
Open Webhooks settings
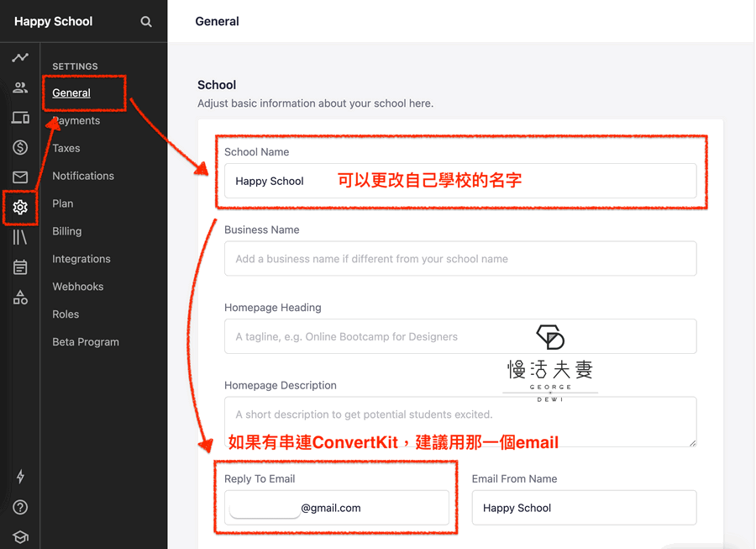pyautogui.click(x=78, y=287)
